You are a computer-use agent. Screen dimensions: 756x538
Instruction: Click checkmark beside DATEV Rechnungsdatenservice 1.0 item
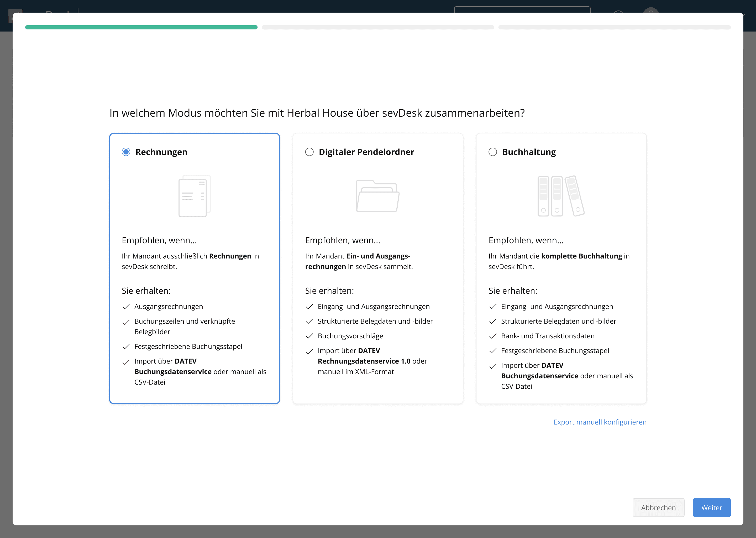click(x=309, y=351)
